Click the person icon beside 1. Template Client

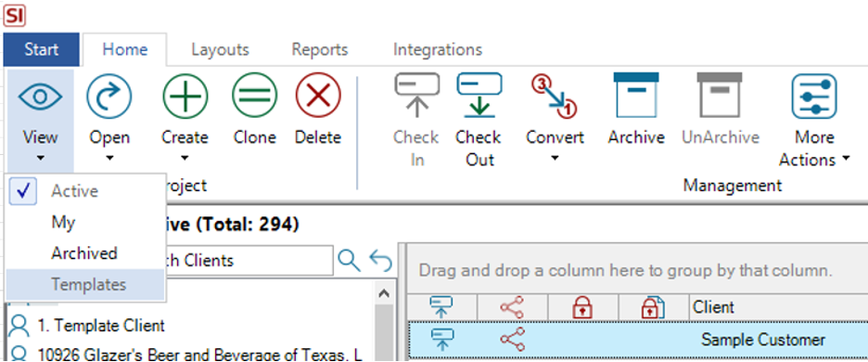(x=19, y=326)
